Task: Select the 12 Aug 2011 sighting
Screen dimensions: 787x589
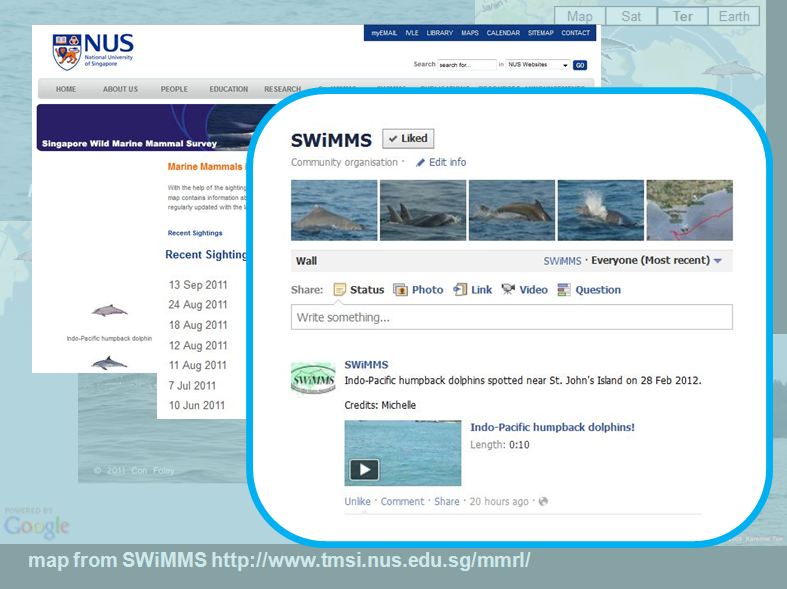Action: pos(198,346)
